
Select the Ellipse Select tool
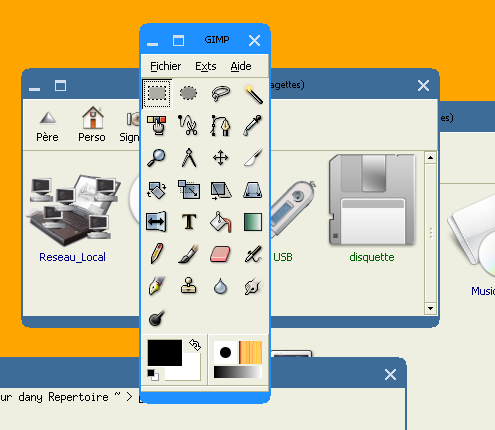[x=188, y=93]
